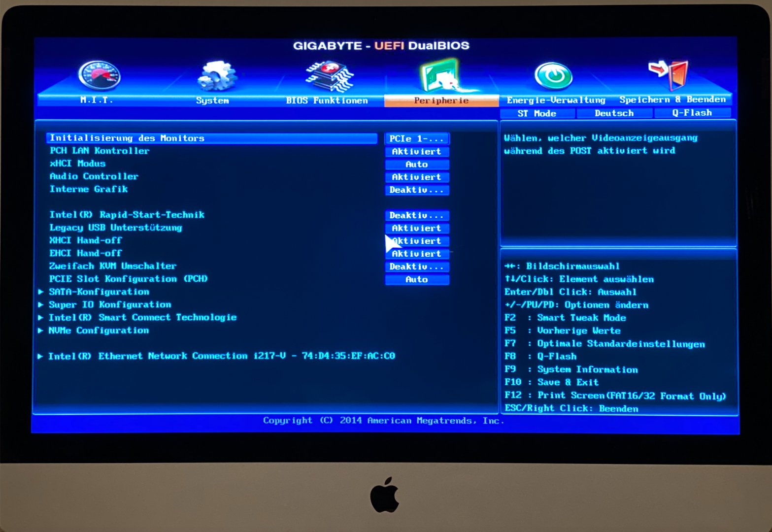Expand Intel Smart Connect Technologie arrow
The height and width of the screenshot is (532, 772).
(41, 317)
